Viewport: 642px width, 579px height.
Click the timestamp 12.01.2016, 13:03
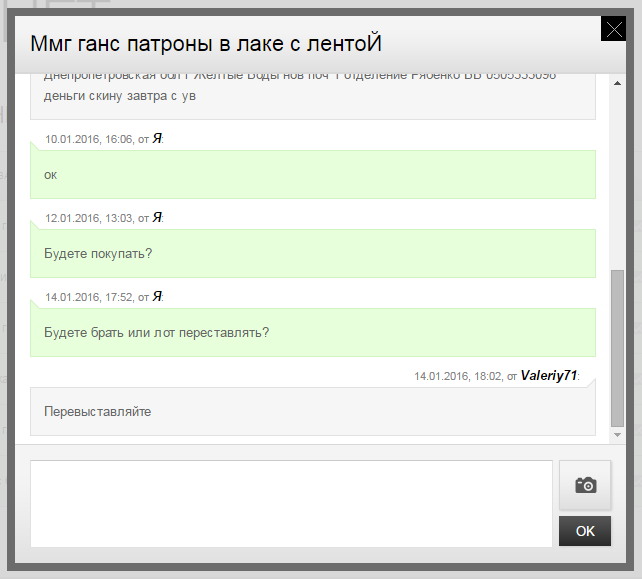click(x=89, y=219)
